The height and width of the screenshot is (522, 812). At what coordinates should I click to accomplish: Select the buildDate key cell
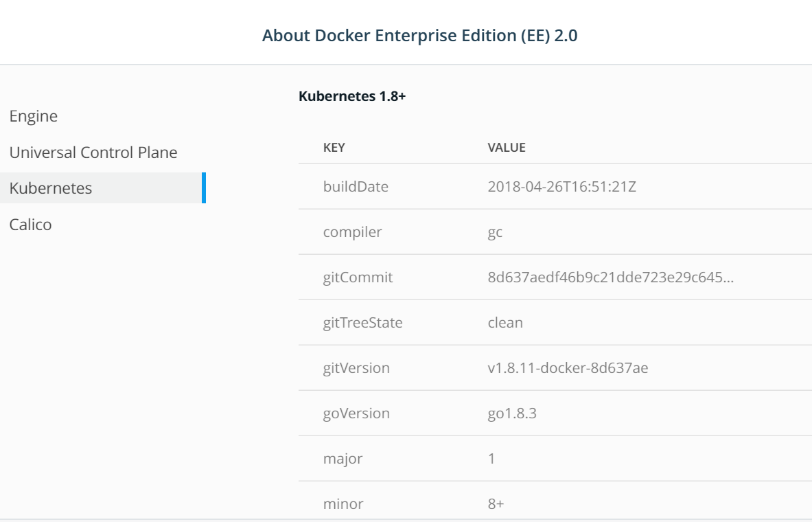click(356, 187)
